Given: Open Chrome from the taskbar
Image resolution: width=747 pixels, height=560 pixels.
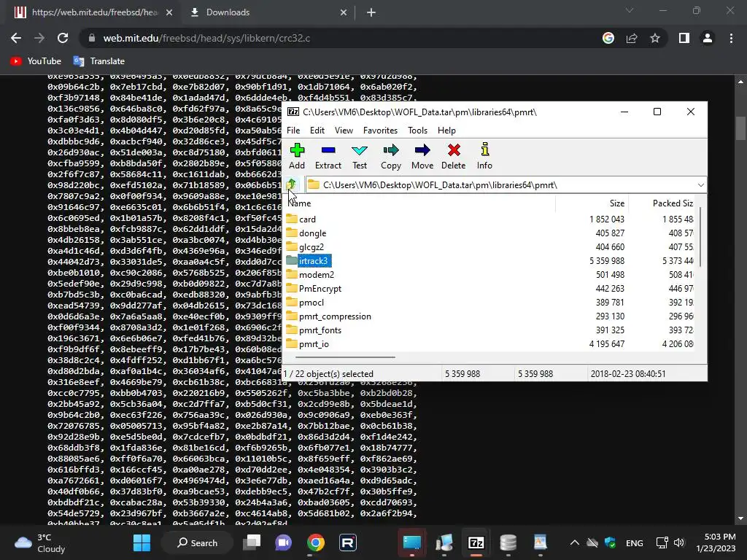Looking at the screenshot, I should (x=315, y=542).
